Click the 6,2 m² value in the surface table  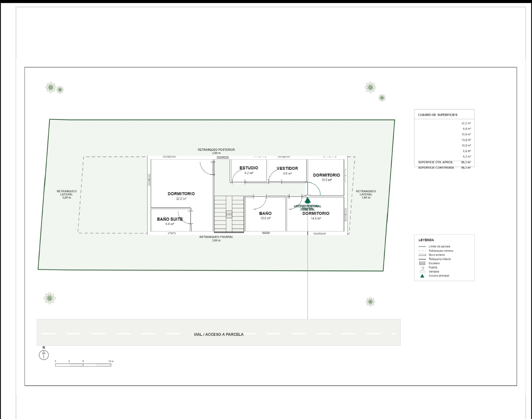tap(467, 156)
